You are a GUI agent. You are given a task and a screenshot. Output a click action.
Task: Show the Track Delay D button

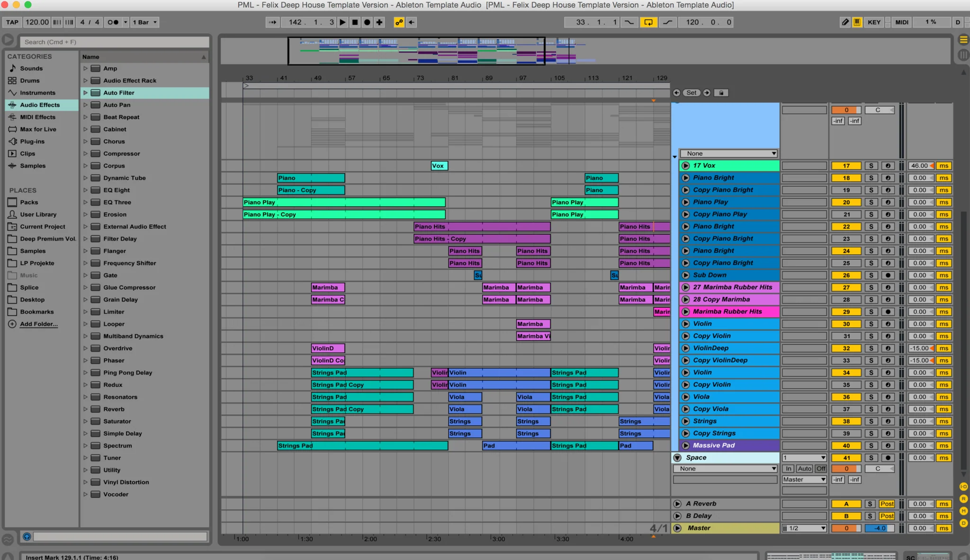[963, 523]
